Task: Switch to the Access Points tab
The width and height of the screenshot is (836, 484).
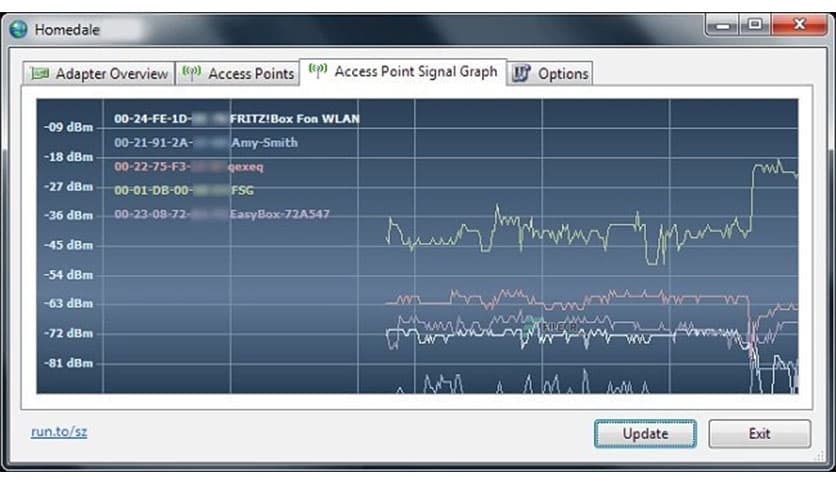Action: [237, 74]
